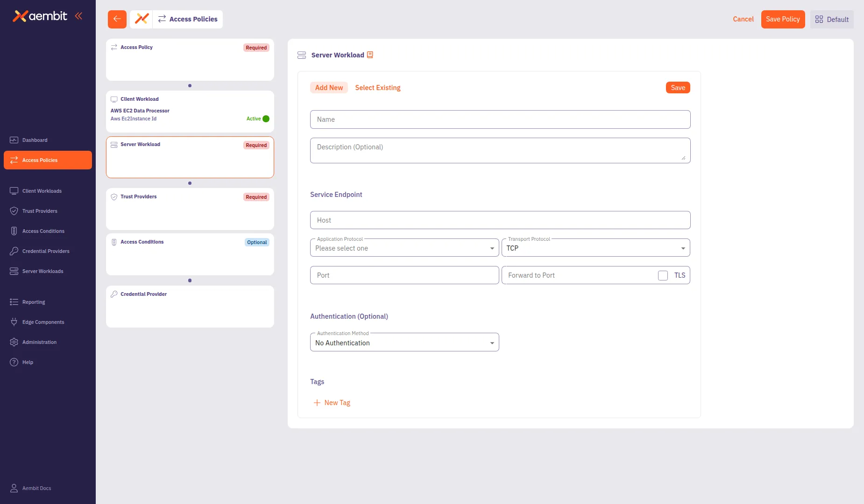
Task: Open Trust Providers from the sidebar
Action: pos(40,211)
